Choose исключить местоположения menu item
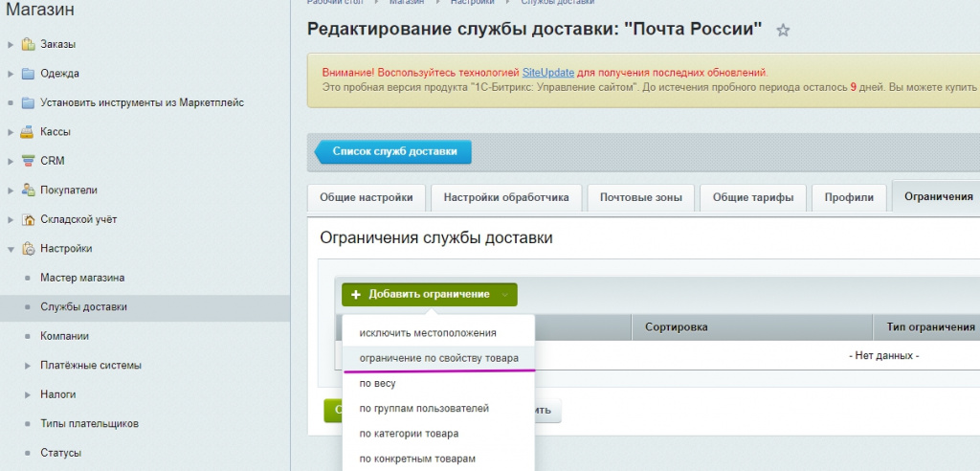This screenshot has width=980, height=471. [x=438, y=333]
